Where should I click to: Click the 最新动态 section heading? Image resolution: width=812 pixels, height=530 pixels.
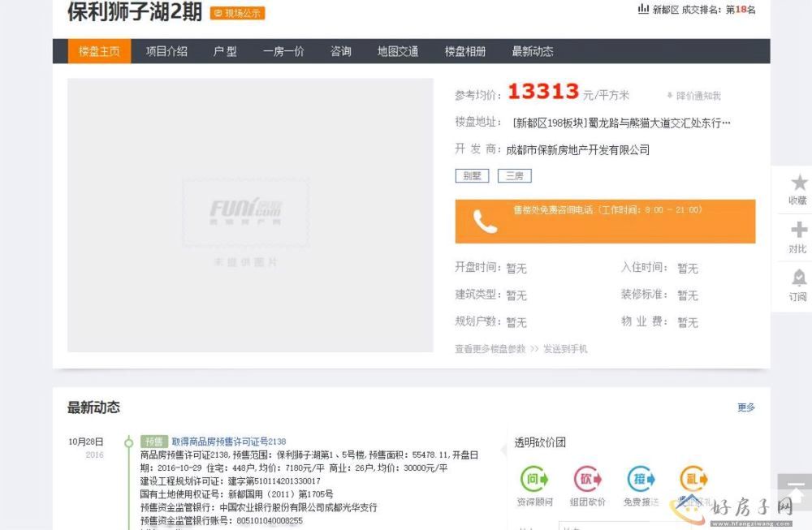[93, 407]
